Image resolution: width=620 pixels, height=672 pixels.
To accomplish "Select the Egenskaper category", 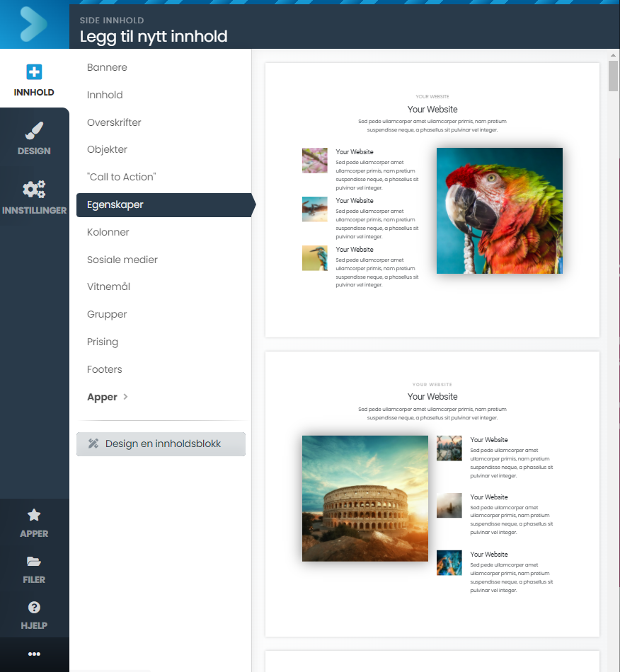I will 115,204.
